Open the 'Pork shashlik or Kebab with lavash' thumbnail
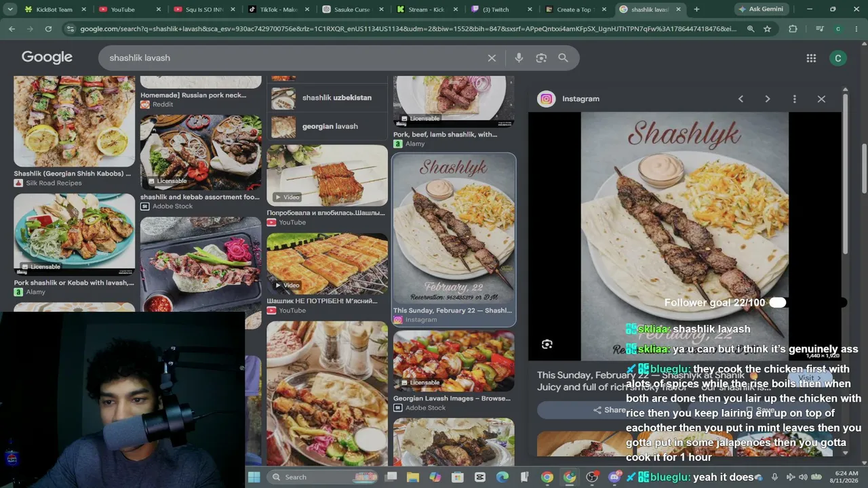868x488 pixels. coord(75,235)
